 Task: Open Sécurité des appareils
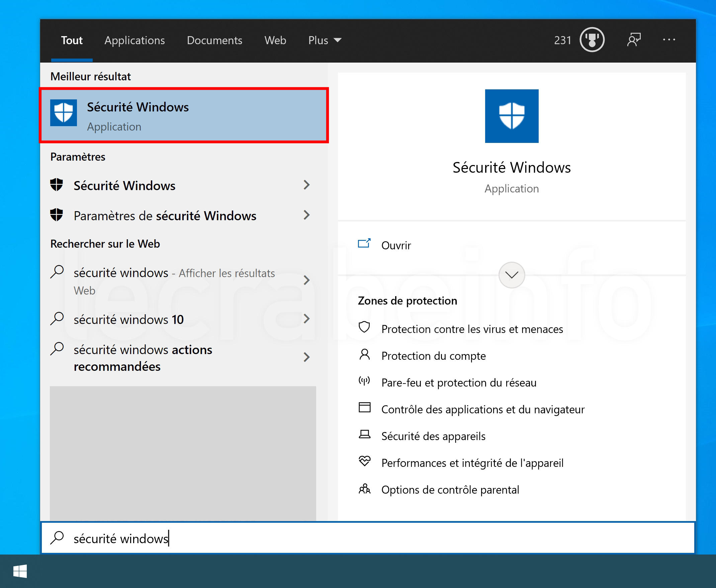[433, 436]
